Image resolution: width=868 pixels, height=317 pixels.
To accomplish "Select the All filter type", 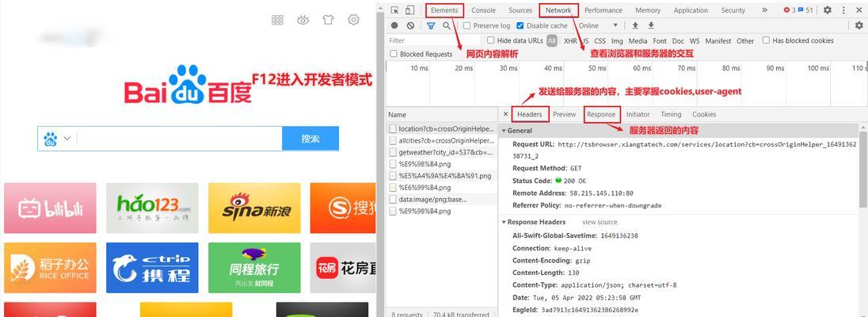I will tap(552, 41).
